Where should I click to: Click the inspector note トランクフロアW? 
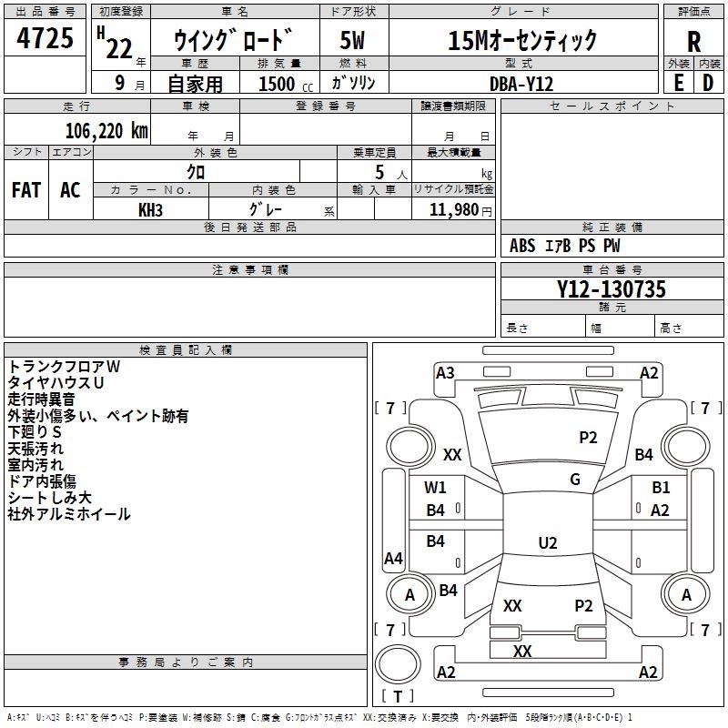64,366
